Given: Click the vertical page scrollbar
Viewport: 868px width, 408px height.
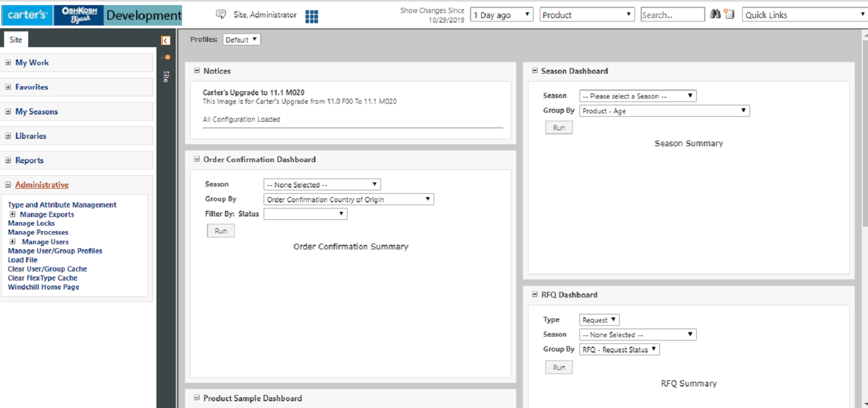Looking at the screenshot, I should tap(864, 170).
